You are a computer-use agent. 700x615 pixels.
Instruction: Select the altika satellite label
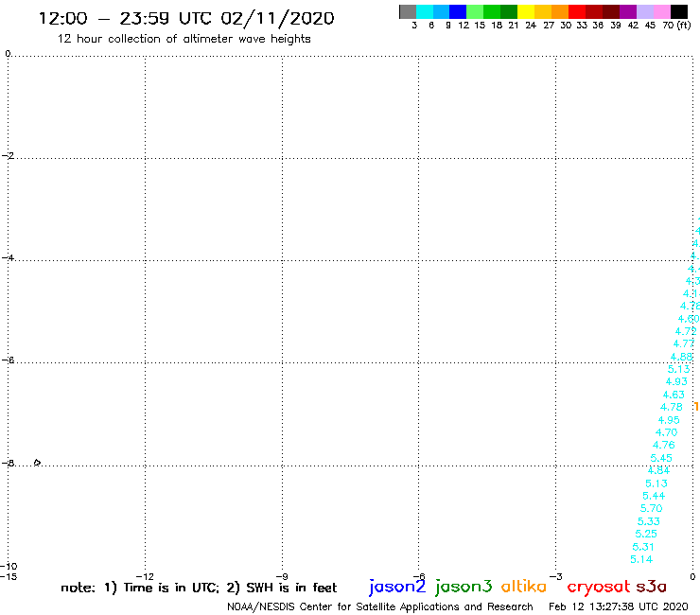click(524, 587)
